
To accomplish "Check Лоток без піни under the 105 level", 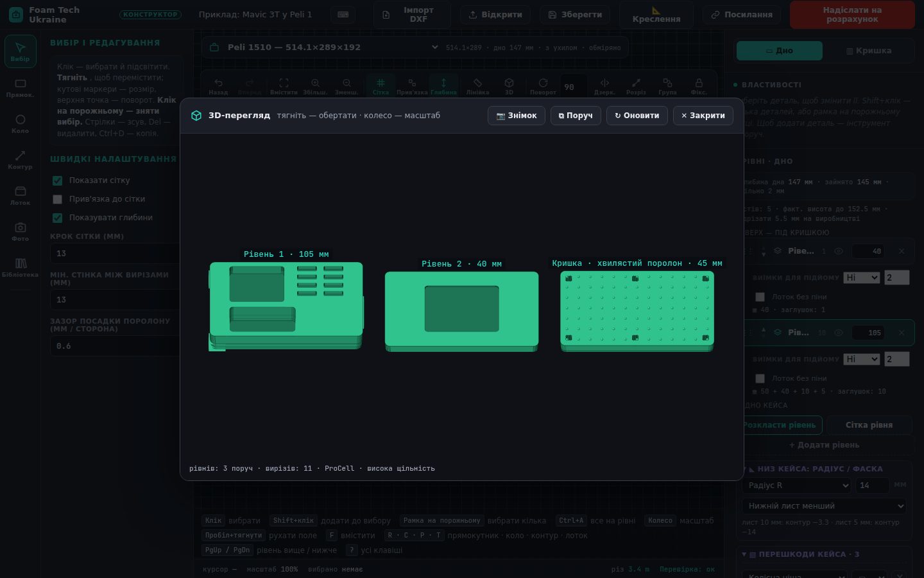I will coord(760,378).
